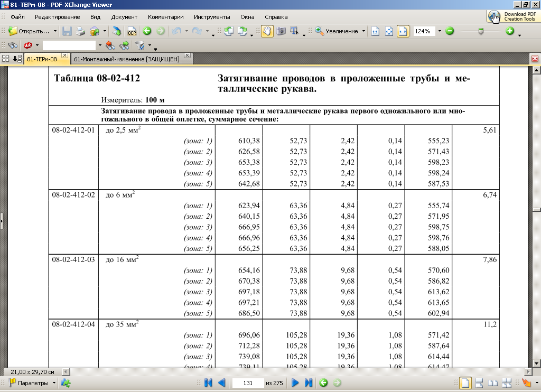Rotate page clockwise

coord(242,31)
